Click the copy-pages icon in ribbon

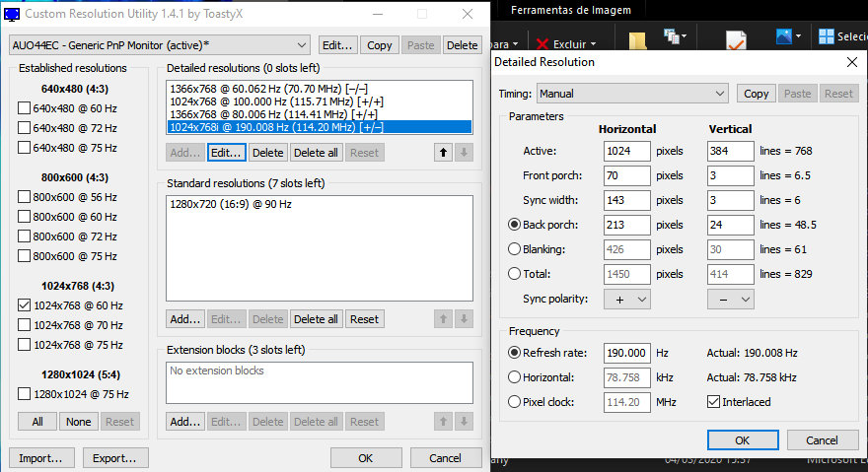(x=675, y=36)
